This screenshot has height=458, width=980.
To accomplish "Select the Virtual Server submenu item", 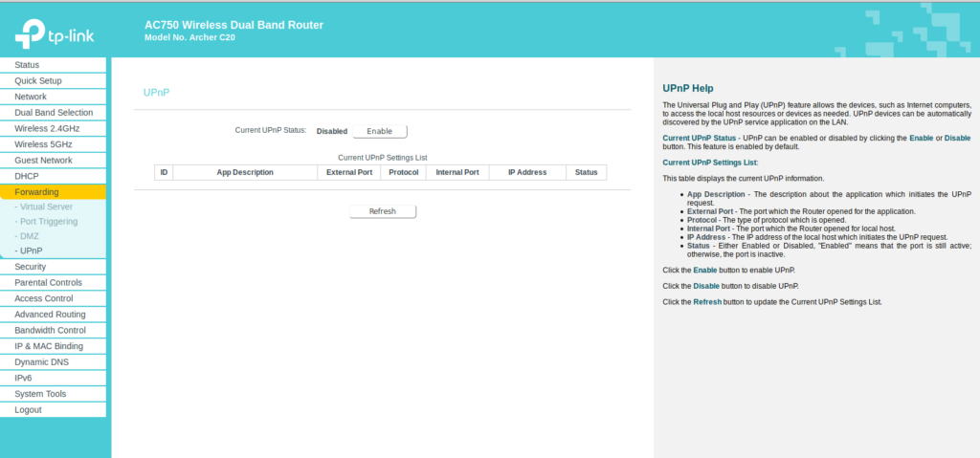I will pos(46,207).
